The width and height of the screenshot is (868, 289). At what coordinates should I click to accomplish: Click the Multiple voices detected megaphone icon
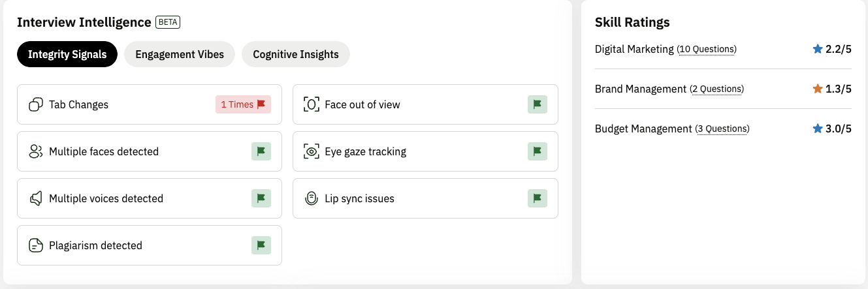[x=36, y=198]
